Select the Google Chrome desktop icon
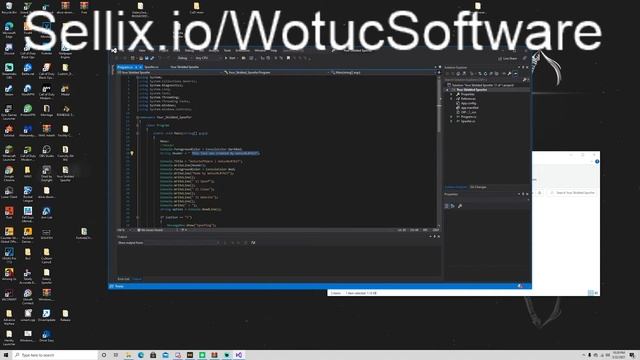 pos(9,173)
